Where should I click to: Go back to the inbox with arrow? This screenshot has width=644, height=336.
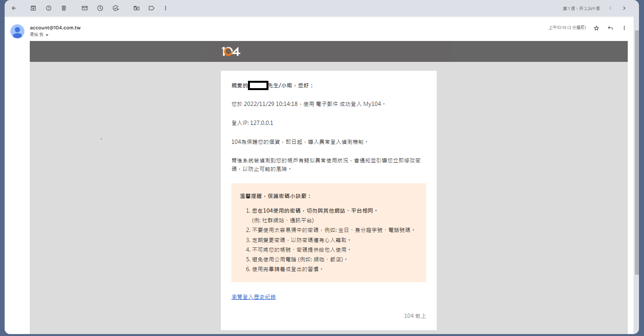click(x=14, y=8)
